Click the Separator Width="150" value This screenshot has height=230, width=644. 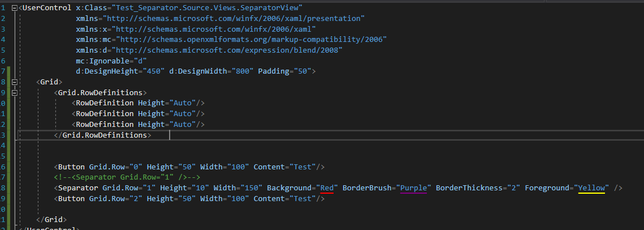[x=252, y=188]
